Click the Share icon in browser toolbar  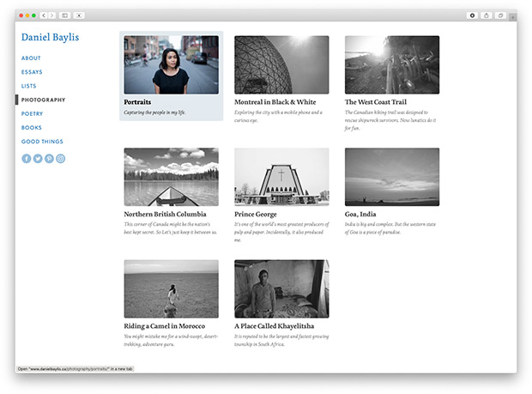pyautogui.click(x=487, y=15)
